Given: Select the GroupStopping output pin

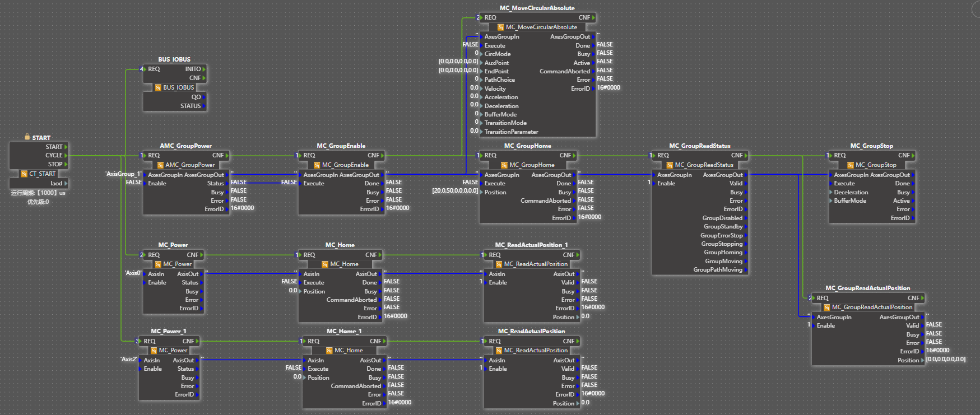Looking at the screenshot, I should pyautogui.click(x=725, y=244).
